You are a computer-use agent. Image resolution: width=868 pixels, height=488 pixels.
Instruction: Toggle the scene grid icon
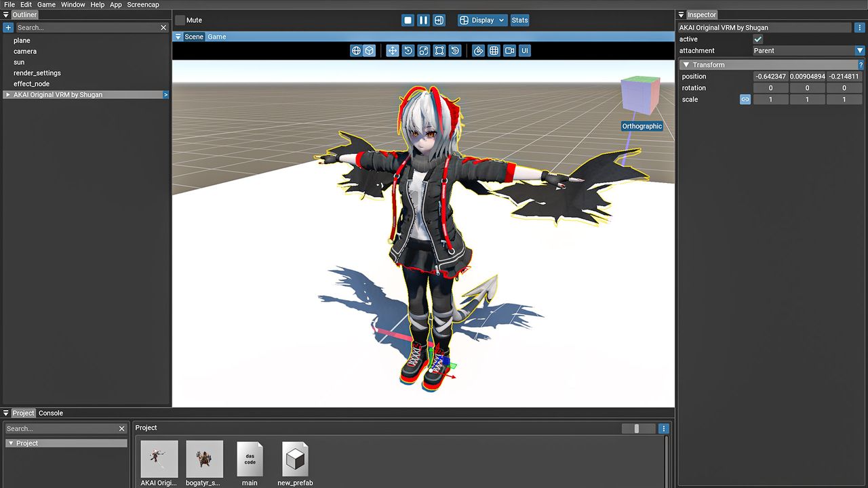pyautogui.click(x=494, y=51)
